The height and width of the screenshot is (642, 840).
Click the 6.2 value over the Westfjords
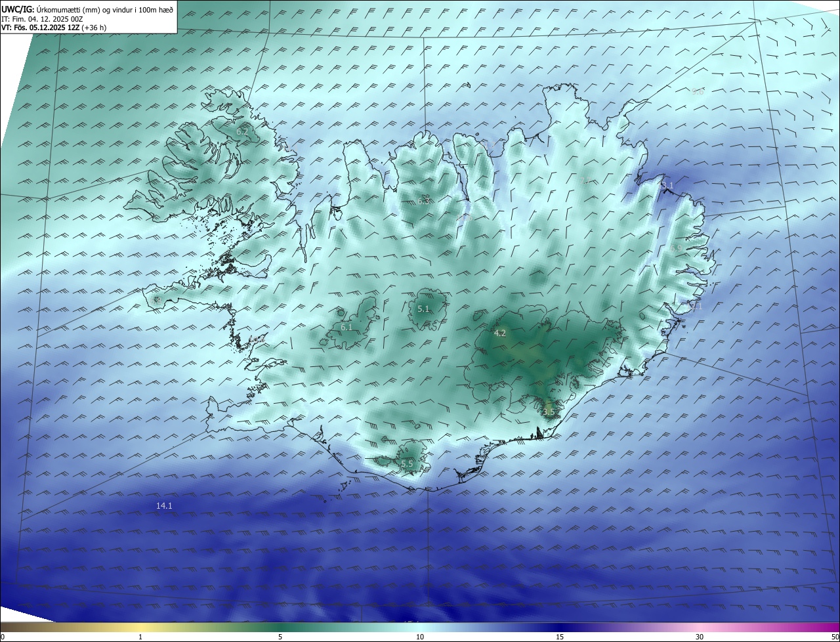pyautogui.click(x=242, y=132)
